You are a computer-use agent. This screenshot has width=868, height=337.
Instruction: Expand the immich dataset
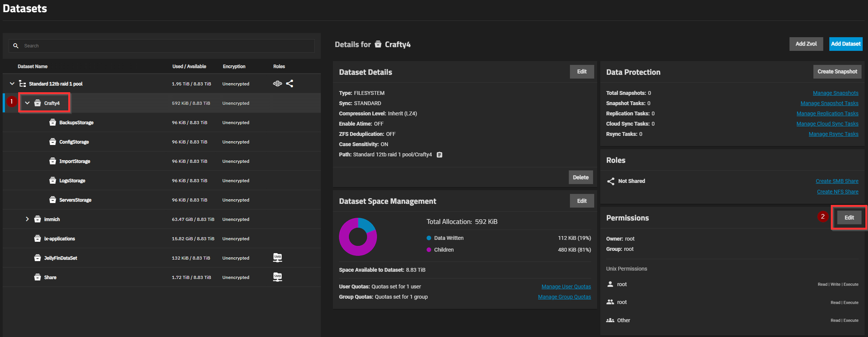[x=27, y=219]
